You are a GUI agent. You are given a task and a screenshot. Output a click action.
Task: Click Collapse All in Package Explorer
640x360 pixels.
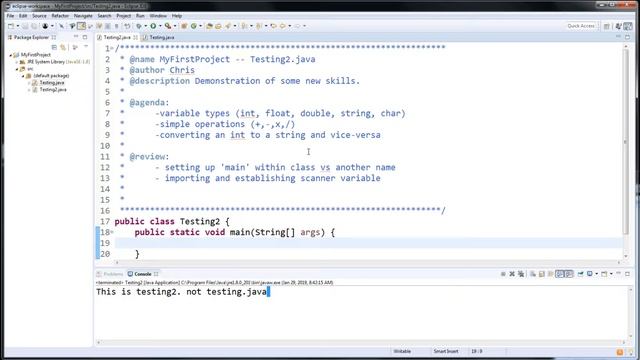(x=54, y=47)
